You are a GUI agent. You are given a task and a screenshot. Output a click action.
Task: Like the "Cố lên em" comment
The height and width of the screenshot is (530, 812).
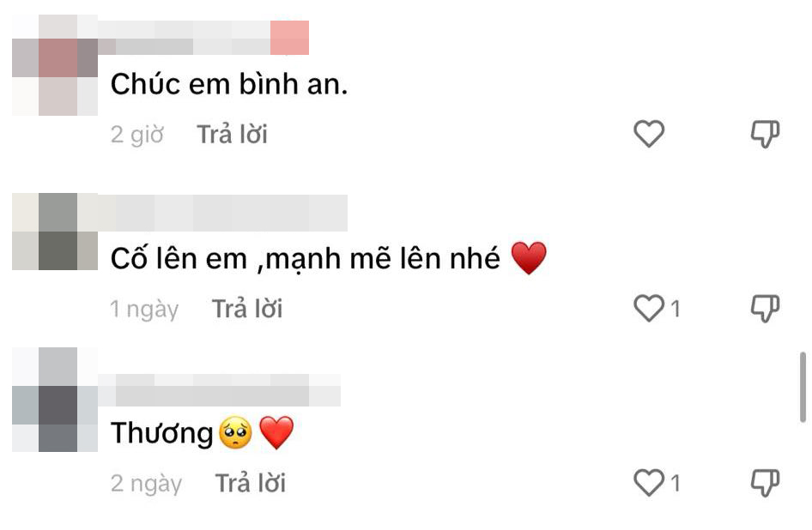click(649, 309)
